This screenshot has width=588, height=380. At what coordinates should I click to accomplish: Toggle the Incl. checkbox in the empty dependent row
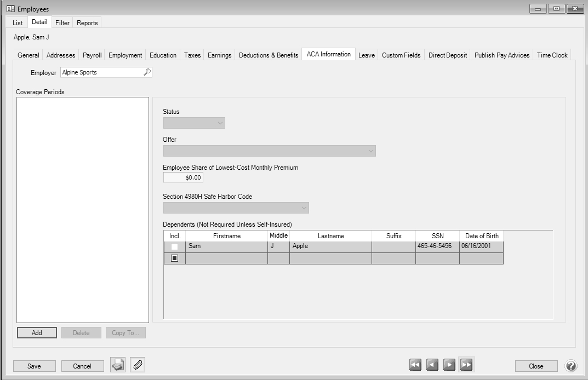point(174,258)
